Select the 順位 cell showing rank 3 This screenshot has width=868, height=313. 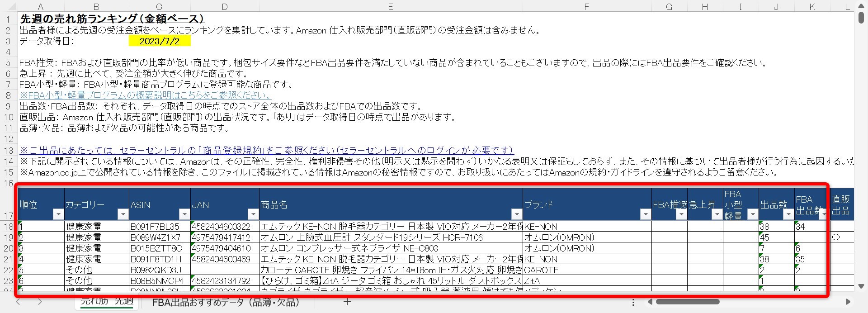click(41, 248)
